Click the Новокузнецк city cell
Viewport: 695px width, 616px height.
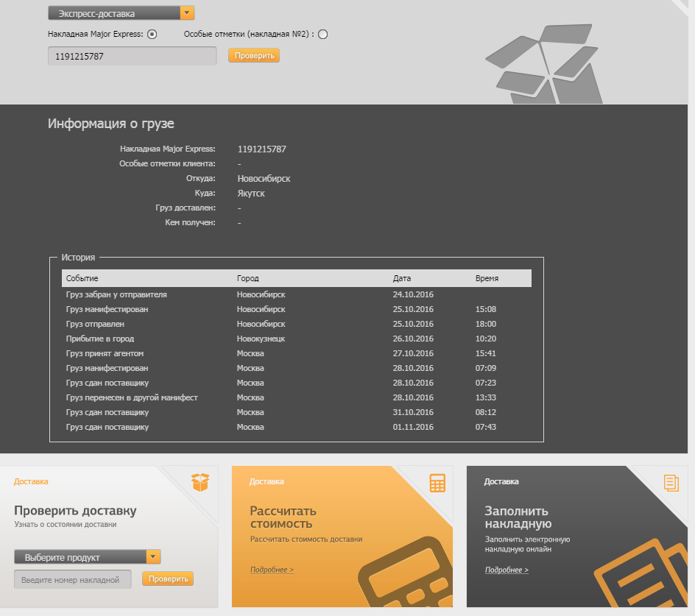click(261, 339)
